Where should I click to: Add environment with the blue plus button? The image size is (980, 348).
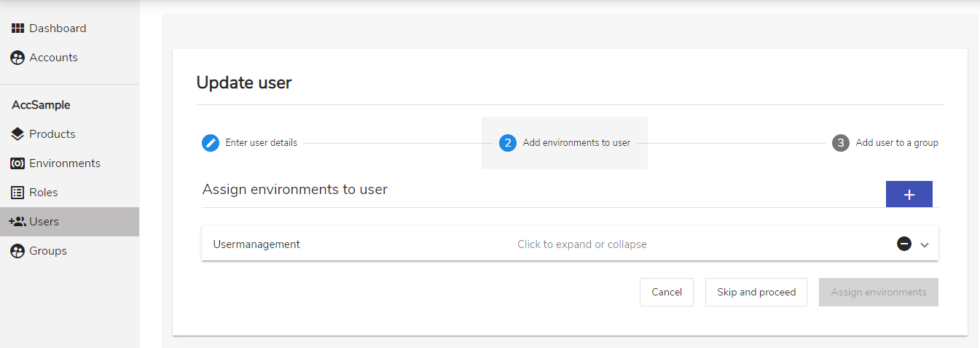coord(909,194)
